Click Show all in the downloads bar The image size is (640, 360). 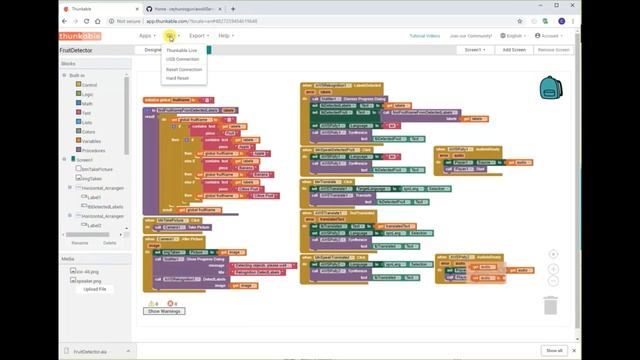click(554, 351)
